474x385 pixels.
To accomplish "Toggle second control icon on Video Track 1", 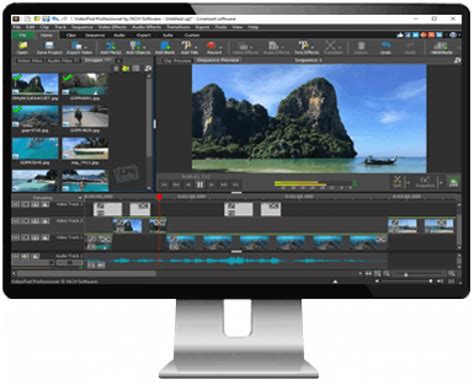I will [25, 238].
